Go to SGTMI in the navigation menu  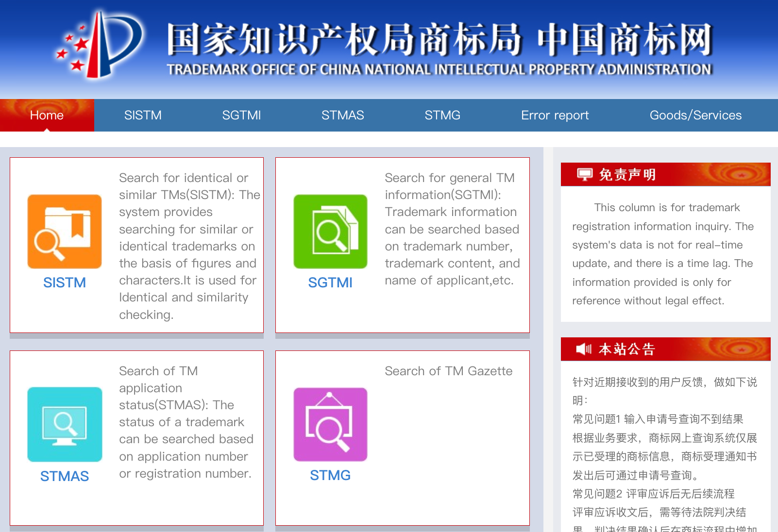coord(241,115)
